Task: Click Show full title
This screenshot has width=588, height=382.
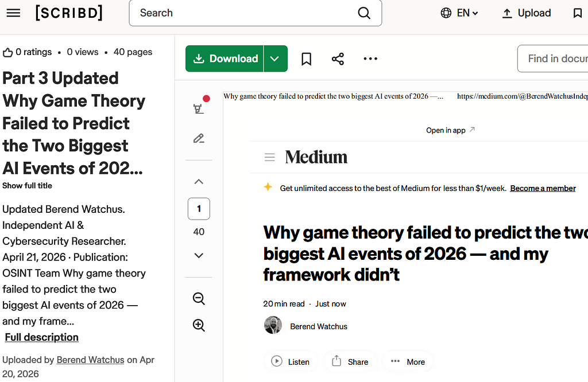Action: (x=27, y=186)
